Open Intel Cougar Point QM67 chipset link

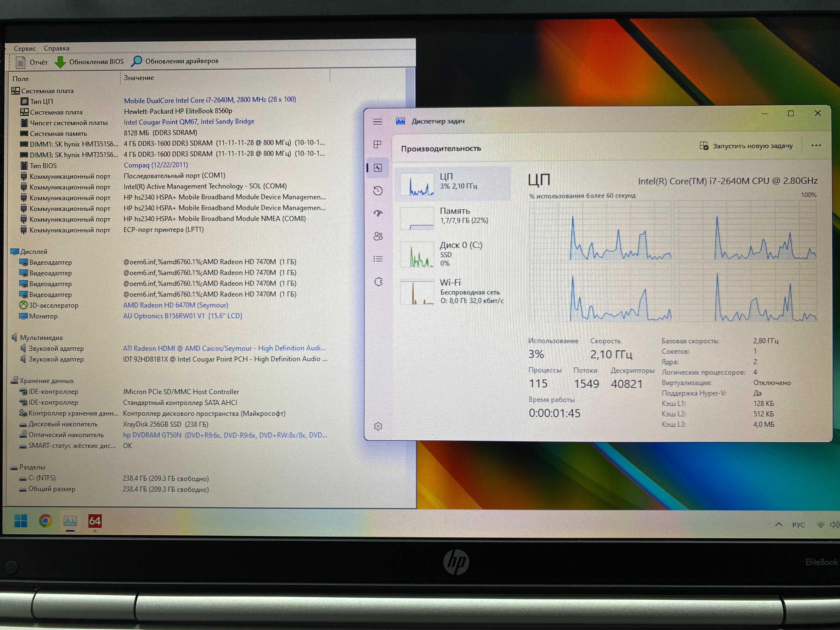tap(189, 121)
